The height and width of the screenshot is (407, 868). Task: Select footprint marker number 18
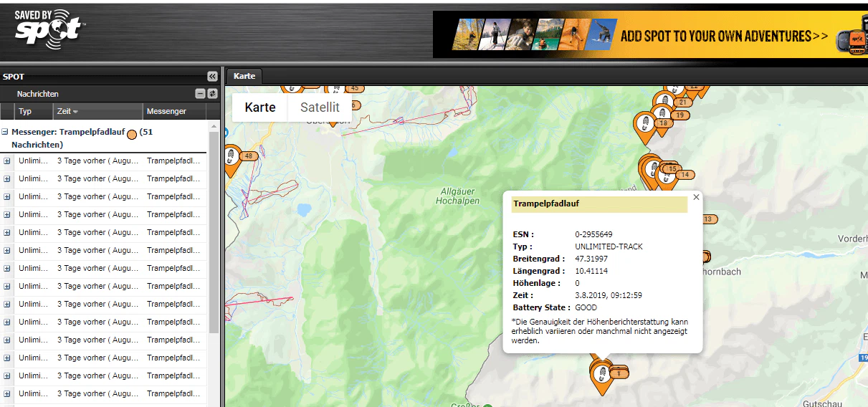644,125
